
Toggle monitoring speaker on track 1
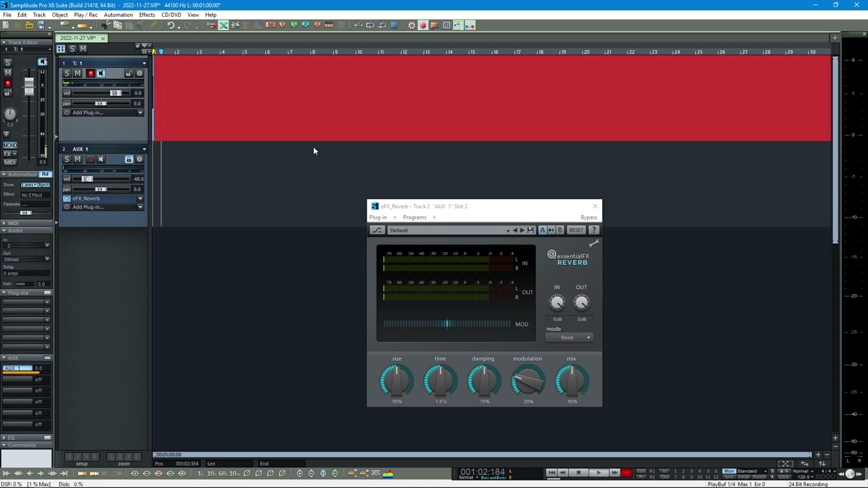click(101, 73)
